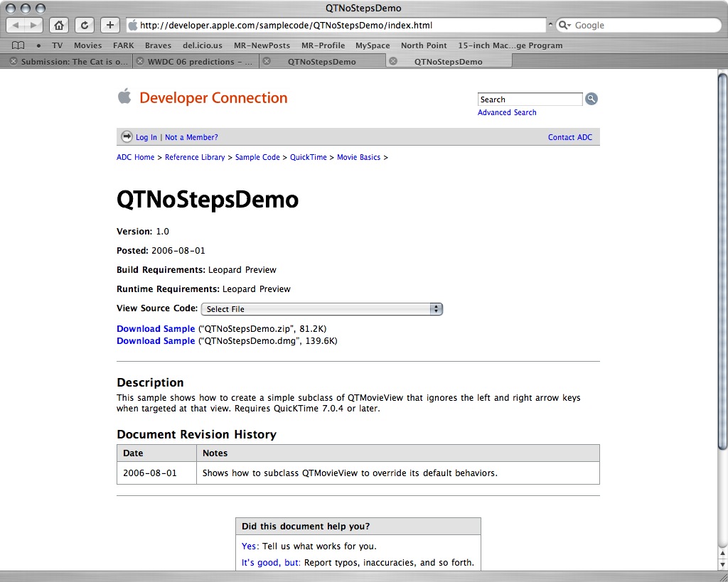
Task: Open the FARK bookmark
Action: 124,45
